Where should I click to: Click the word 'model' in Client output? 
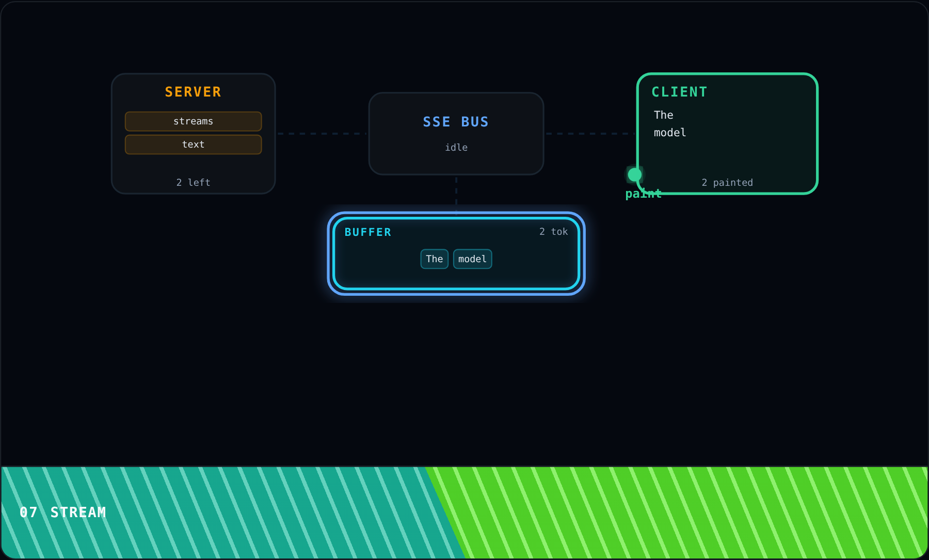[x=670, y=133]
